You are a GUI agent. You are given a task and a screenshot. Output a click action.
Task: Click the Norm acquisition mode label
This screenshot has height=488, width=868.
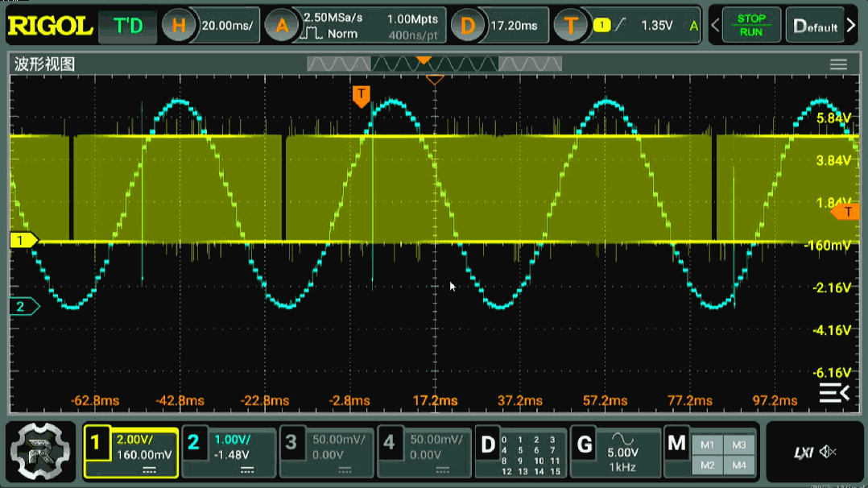click(x=342, y=34)
